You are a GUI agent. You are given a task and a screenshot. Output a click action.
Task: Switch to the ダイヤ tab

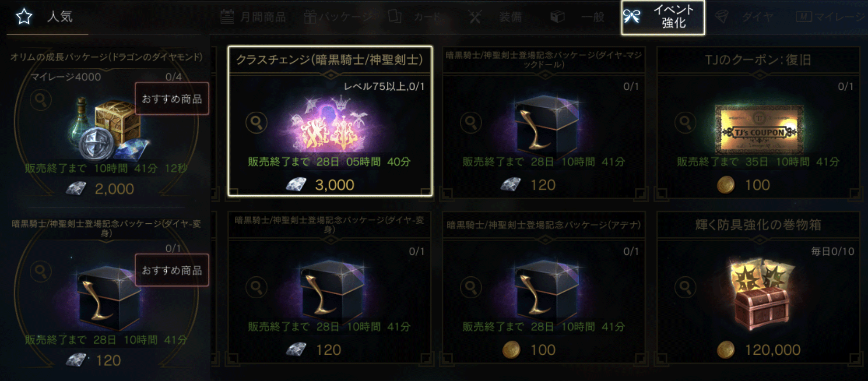pyautogui.click(x=744, y=17)
